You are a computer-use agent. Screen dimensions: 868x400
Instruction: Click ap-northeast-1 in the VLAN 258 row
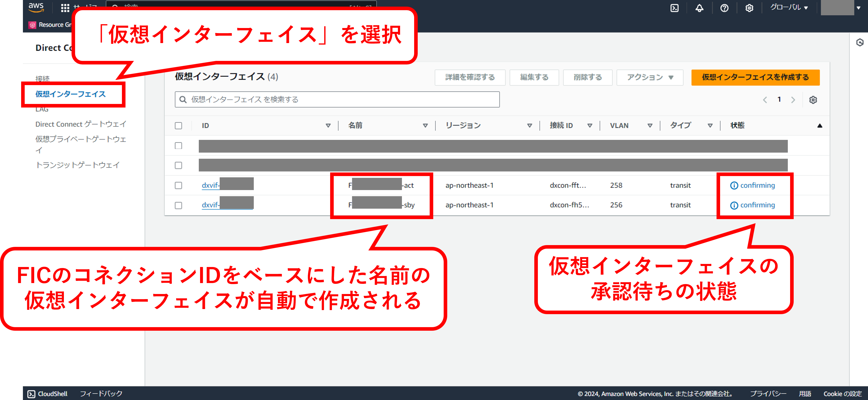coord(469,185)
